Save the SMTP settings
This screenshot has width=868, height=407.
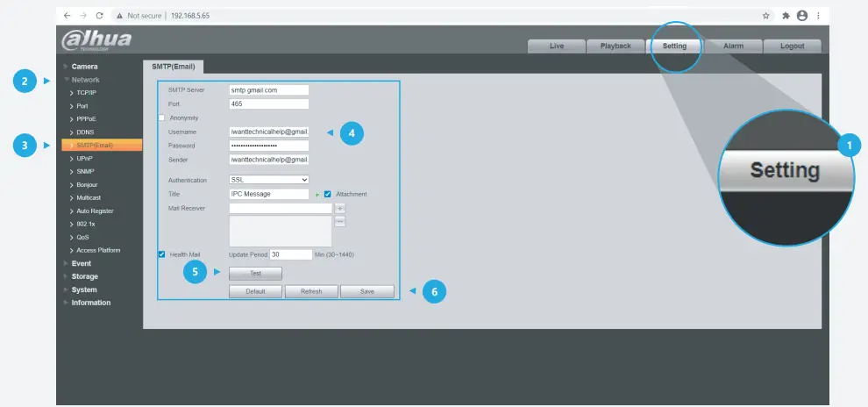367,291
